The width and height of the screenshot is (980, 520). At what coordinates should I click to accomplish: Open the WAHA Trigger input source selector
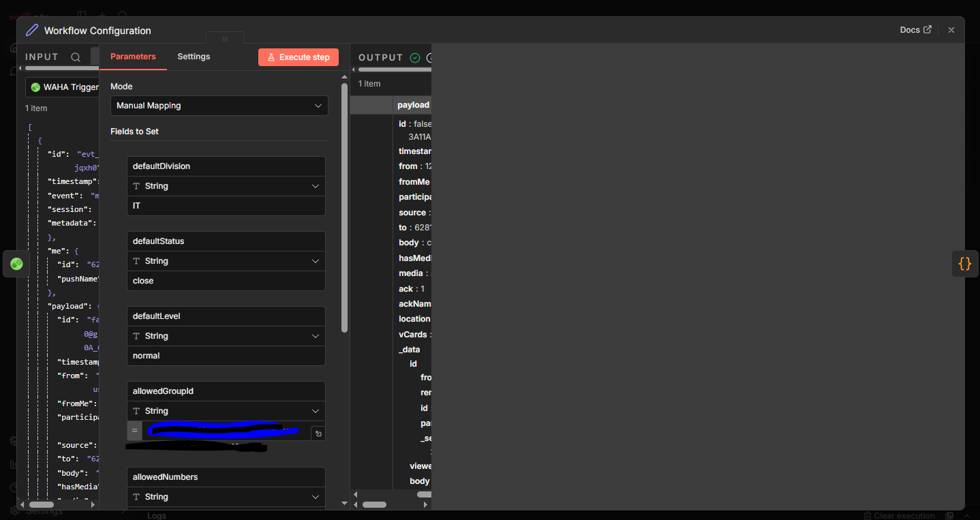click(x=62, y=87)
